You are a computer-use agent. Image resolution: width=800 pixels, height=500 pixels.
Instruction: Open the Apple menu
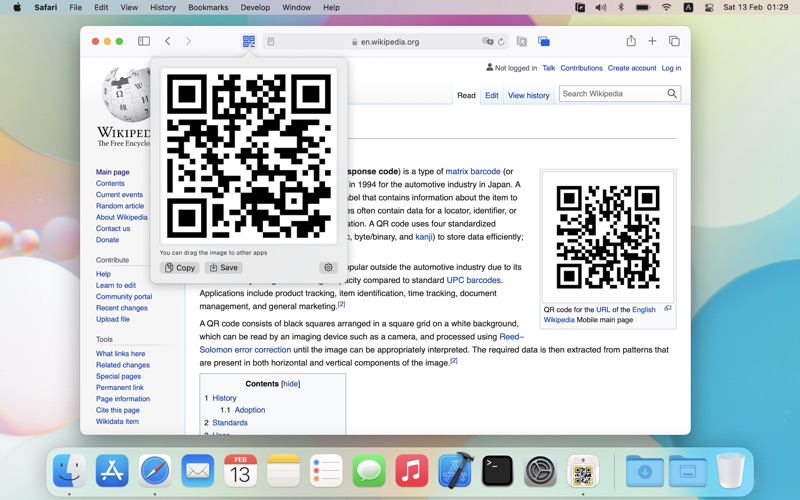tap(17, 7)
